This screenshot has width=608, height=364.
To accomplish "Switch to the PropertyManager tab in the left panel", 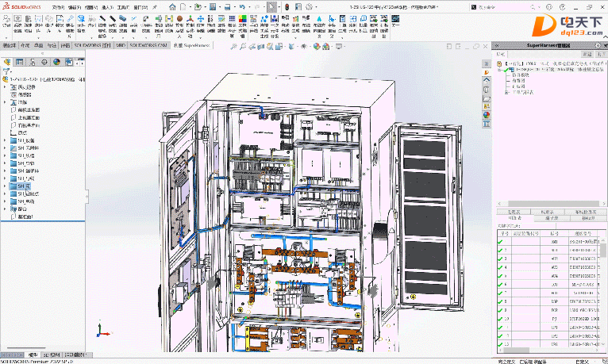I will (19, 62).
